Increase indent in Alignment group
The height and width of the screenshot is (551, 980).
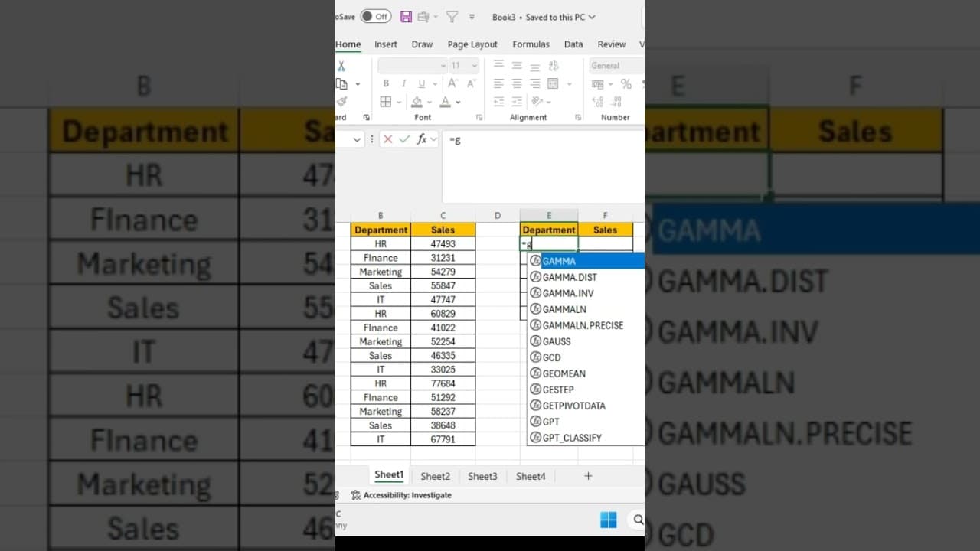click(x=517, y=102)
